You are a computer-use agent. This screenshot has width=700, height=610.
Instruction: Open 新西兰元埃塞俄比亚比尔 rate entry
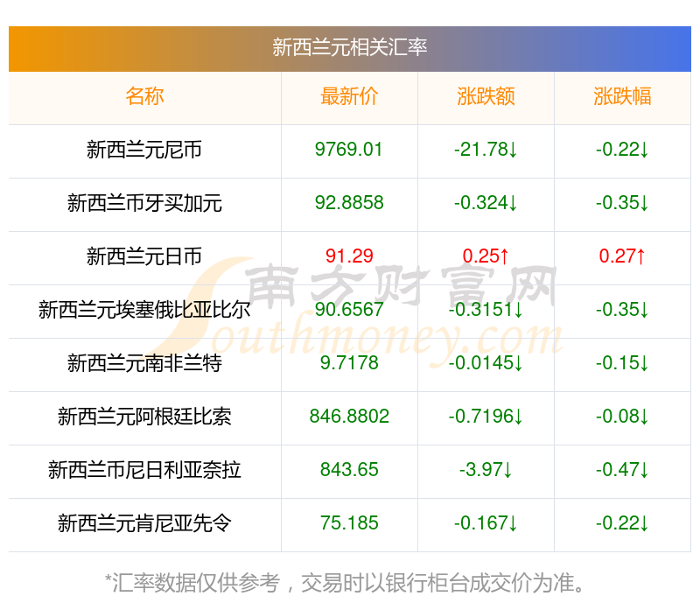coord(144,310)
